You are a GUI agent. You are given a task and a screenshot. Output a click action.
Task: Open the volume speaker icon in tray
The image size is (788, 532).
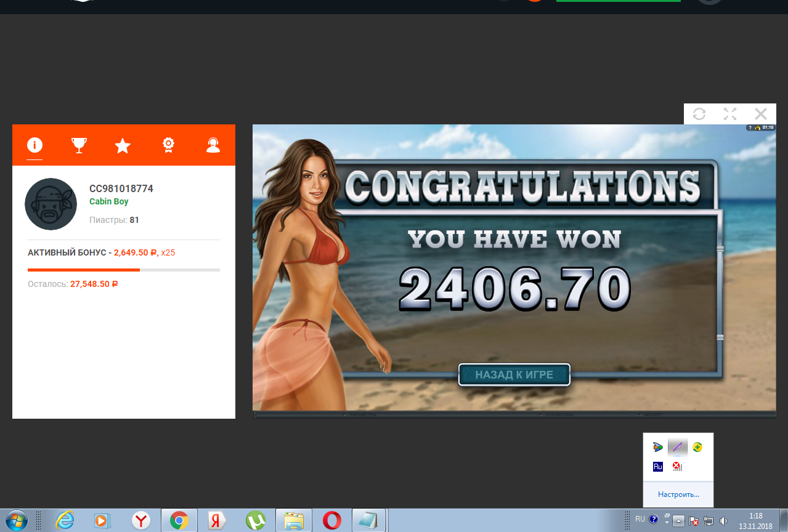(x=723, y=521)
